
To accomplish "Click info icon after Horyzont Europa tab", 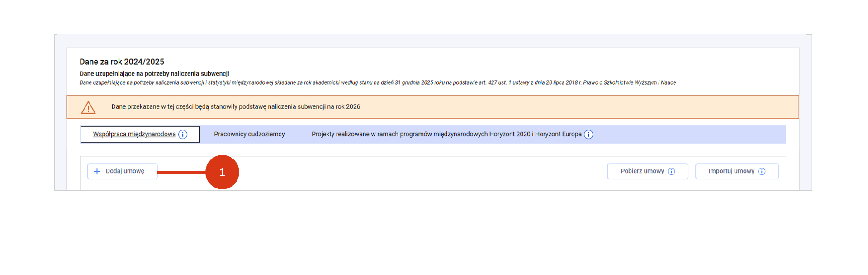I will [588, 135].
